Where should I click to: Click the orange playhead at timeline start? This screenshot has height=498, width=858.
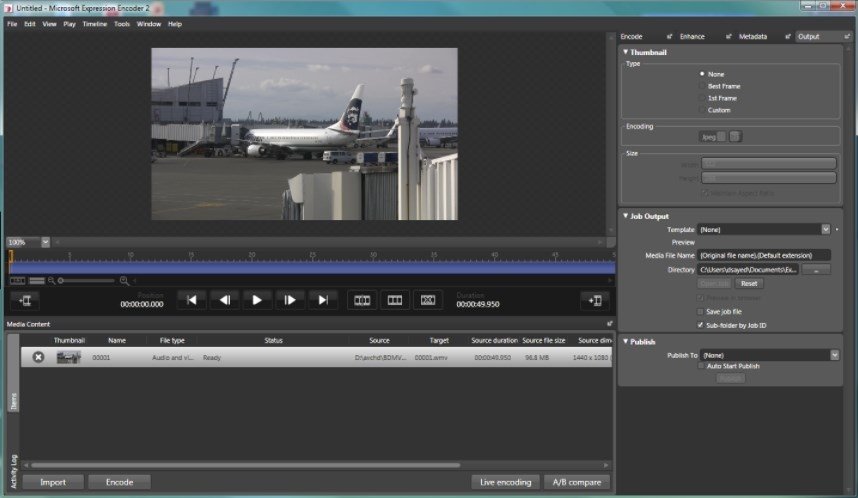(x=10, y=255)
